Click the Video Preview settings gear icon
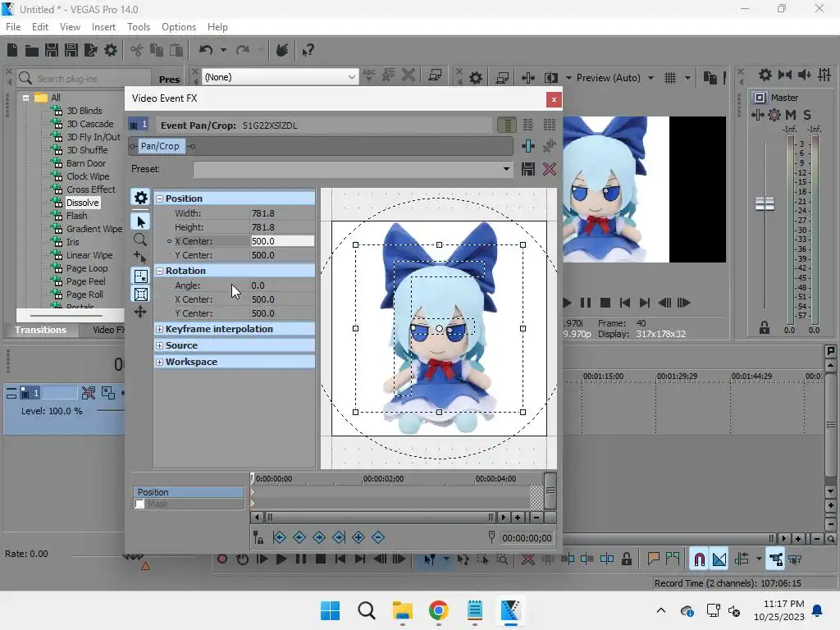The image size is (840, 630). coord(475,78)
